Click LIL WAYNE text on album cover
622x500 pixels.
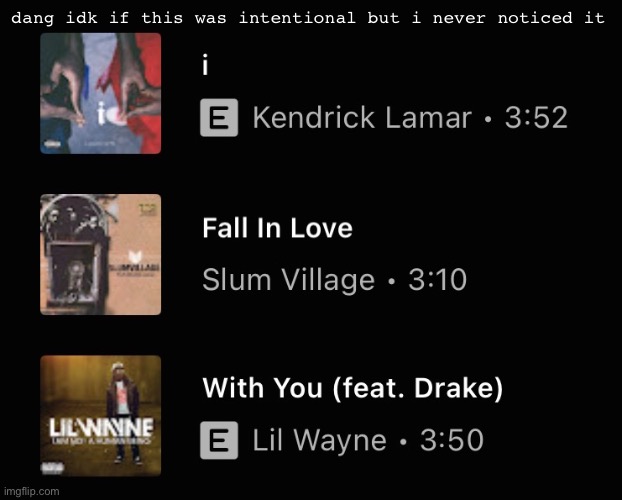tap(101, 428)
